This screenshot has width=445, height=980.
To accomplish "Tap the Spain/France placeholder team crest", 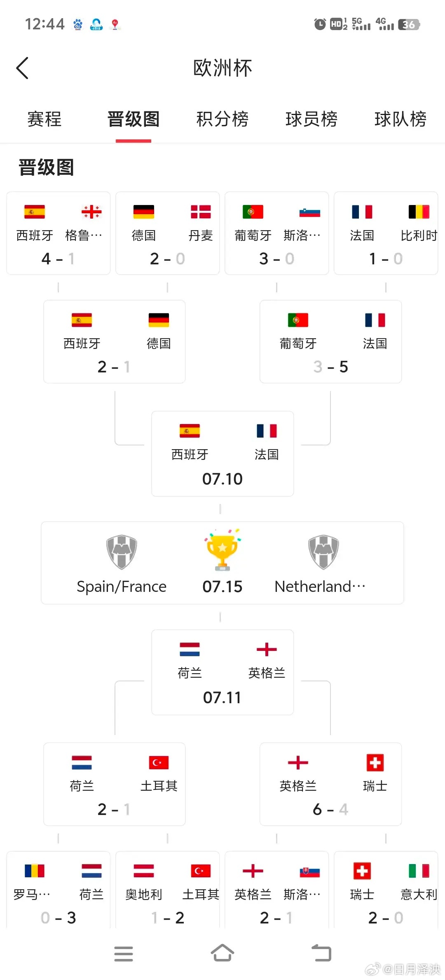I will click(x=122, y=552).
